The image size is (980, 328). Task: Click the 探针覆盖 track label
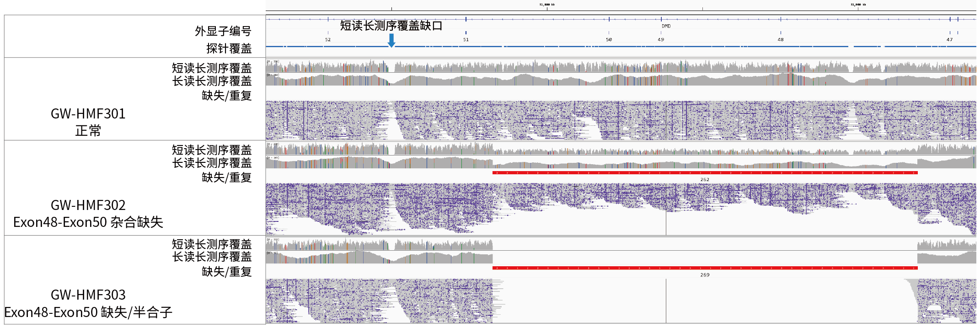[229, 48]
